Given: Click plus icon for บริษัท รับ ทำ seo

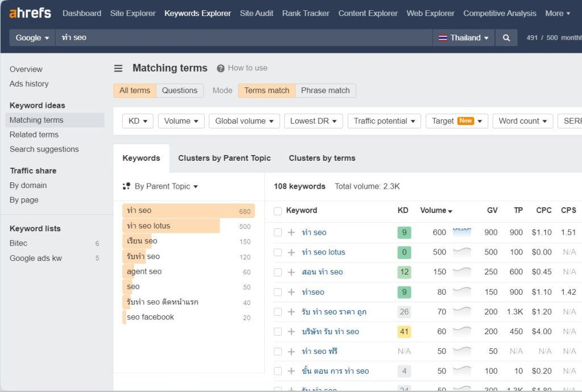Looking at the screenshot, I should click(x=292, y=332).
